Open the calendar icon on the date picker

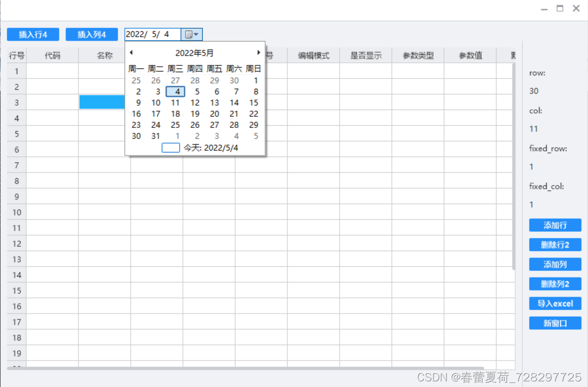188,34
